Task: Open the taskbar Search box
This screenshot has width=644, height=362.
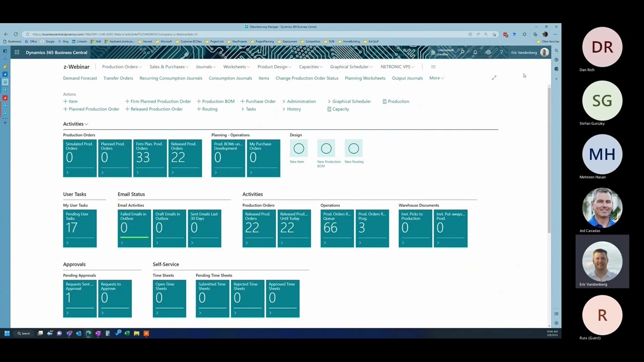Action: click(x=24, y=333)
